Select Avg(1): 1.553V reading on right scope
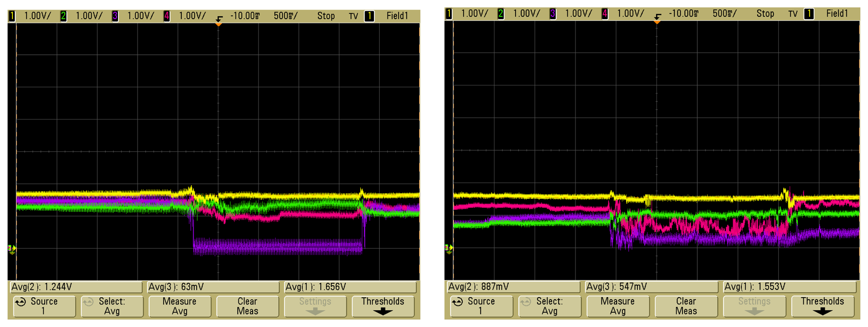Viewport: 868px width, 327px height. pyautogui.click(x=789, y=287)
